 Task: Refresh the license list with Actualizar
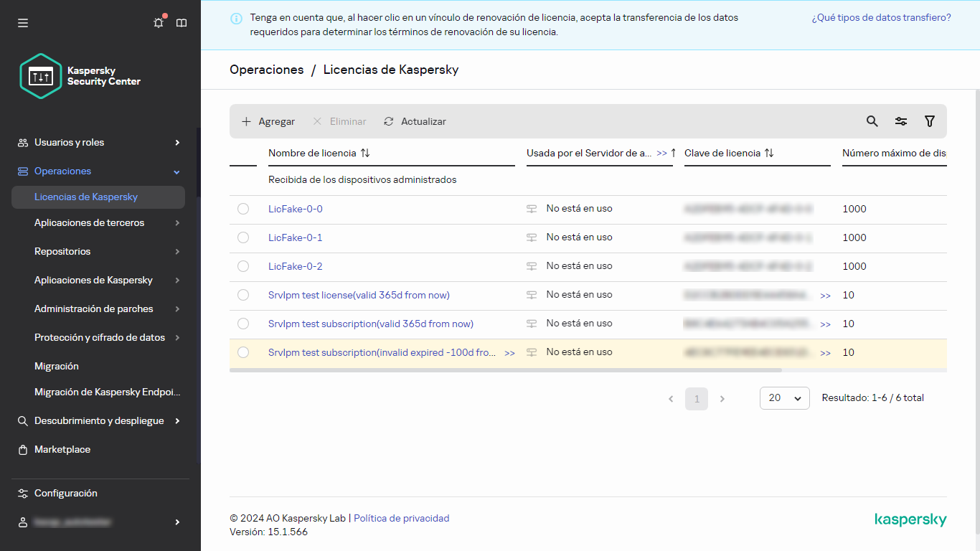(x=415, y=121)
